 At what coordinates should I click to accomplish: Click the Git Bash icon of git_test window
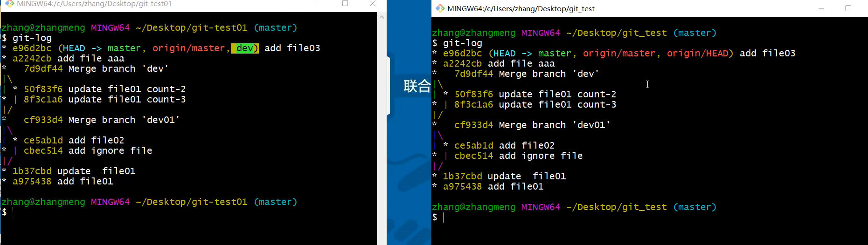coord(440,8)
